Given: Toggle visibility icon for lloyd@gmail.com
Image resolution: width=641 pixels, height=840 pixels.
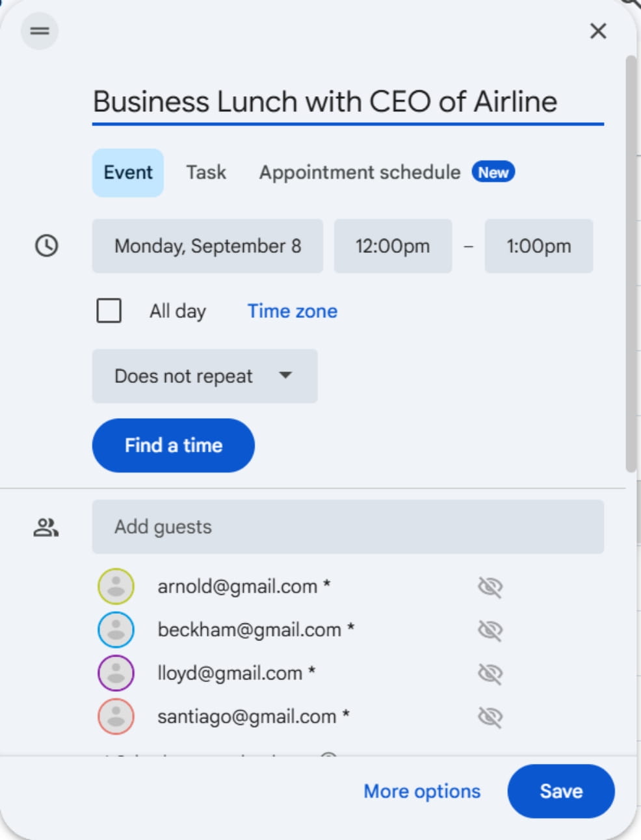Looking at the screenshot, I should point(490,674).
